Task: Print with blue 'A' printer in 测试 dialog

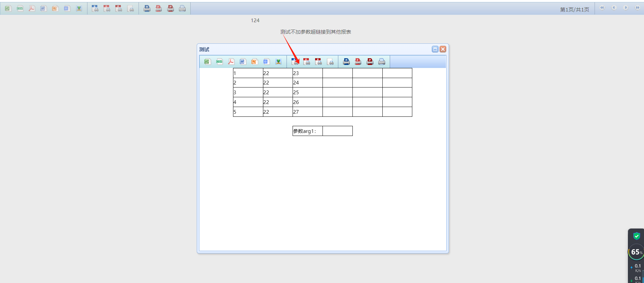Action: click(346, 62)
